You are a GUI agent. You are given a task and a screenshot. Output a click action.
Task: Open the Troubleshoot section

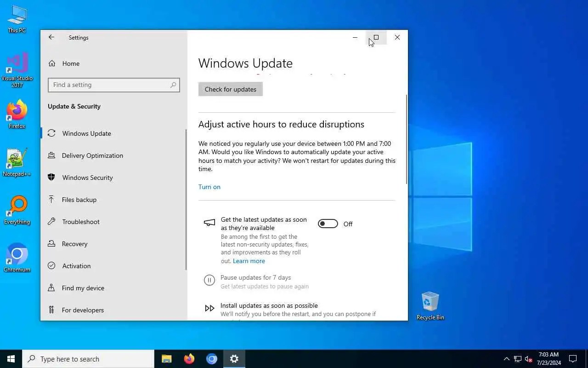(114, 222)
